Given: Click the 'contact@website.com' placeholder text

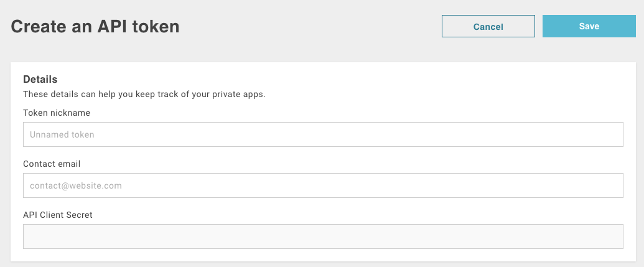Looking at the screenshot, I should pos(75,185).
